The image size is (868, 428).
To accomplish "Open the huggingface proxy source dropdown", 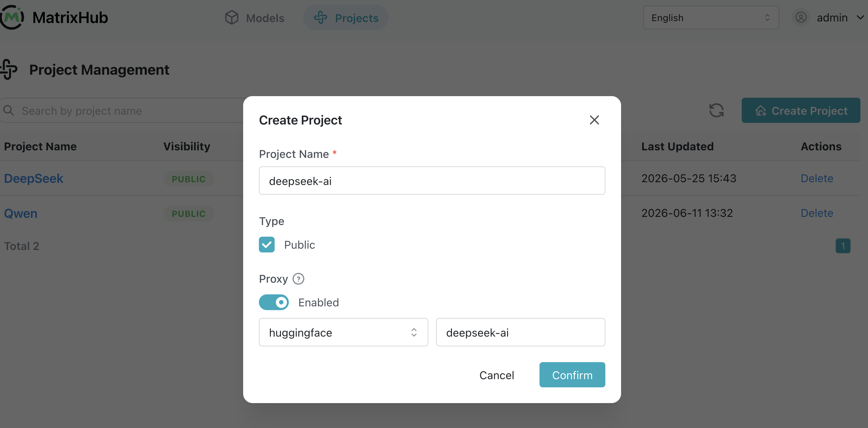I will click(343, 332).
